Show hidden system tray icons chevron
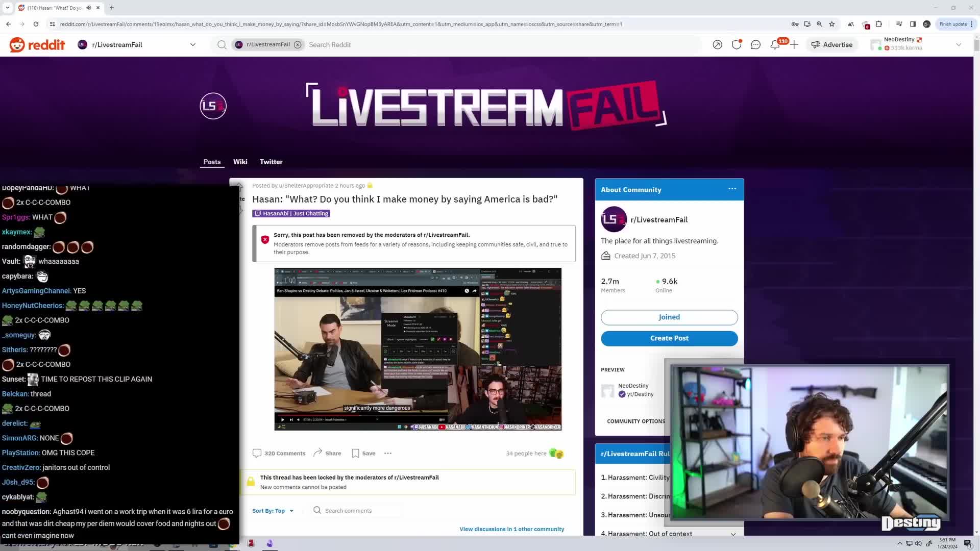The width and height of the screenshot is (980, 551). tap(900, 543)
